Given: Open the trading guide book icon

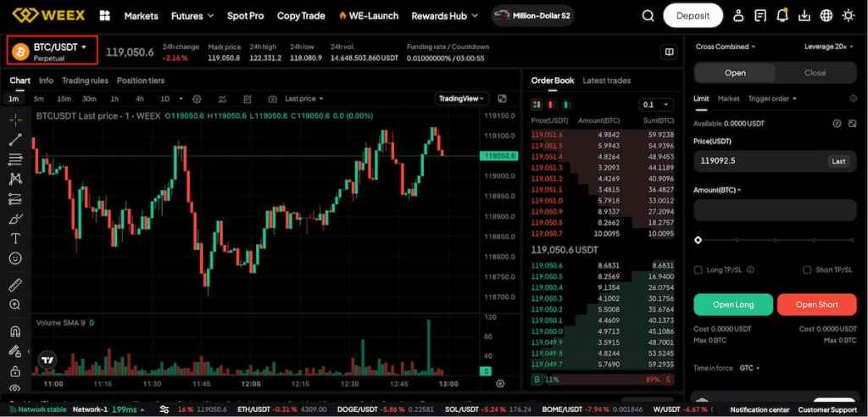Looking at the screenshot, I should tap(670, 52).
